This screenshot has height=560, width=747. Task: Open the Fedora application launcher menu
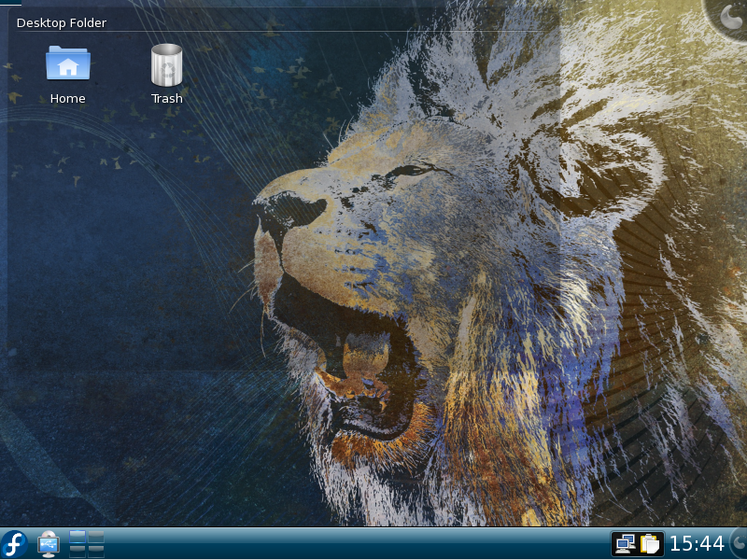[x=14, y=544]
